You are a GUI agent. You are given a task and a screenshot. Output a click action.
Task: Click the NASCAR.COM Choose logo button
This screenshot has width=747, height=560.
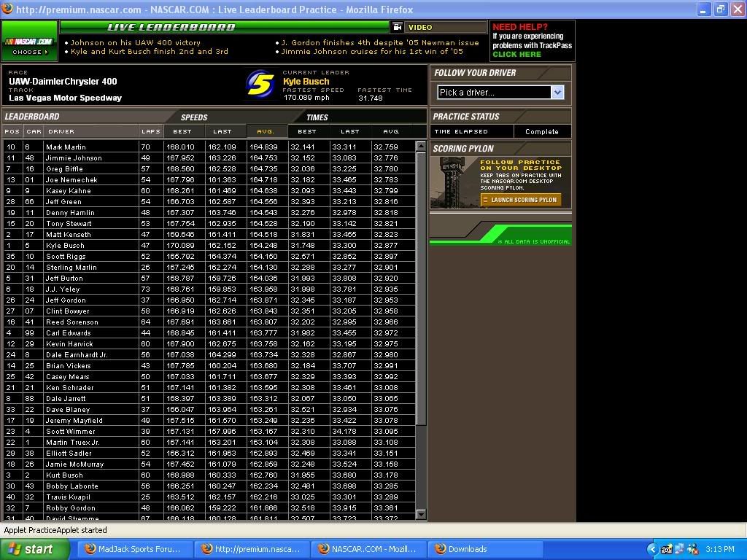[29, 41]
